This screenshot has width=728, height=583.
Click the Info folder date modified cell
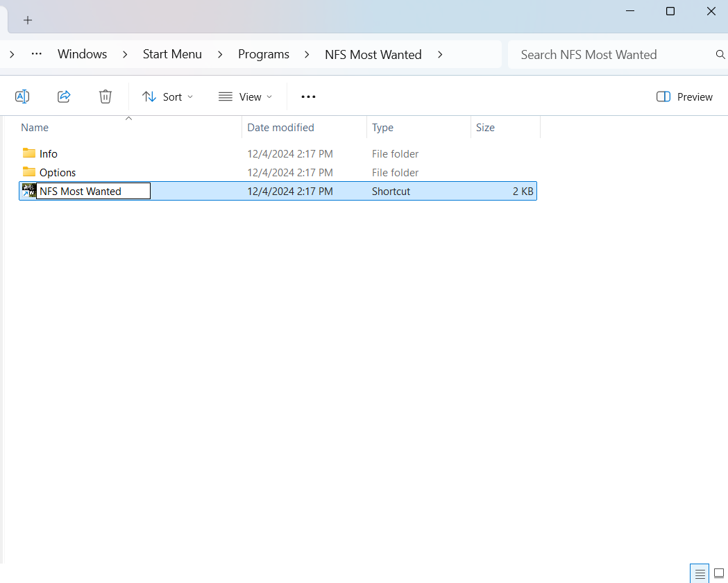[x=290, y=154]
